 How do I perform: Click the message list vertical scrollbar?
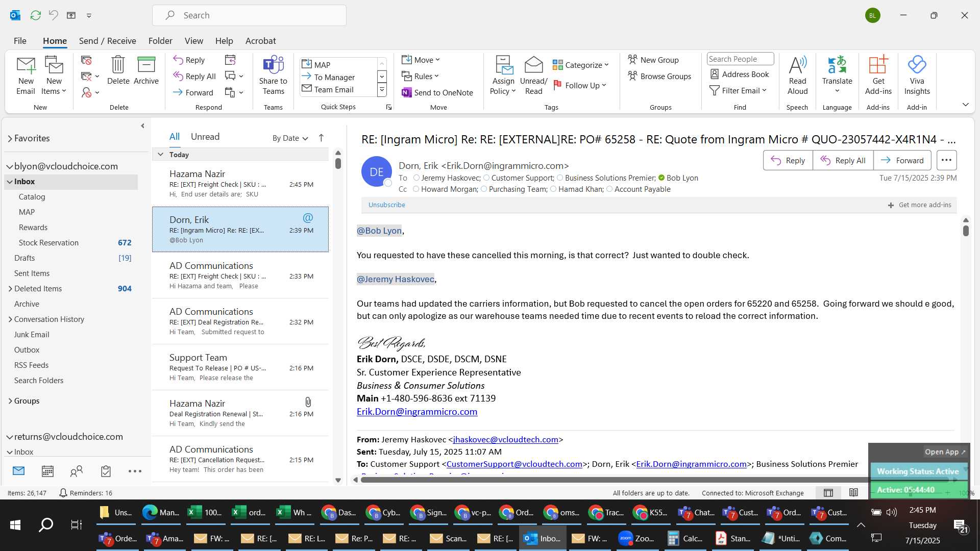click(x=338, y=163)
